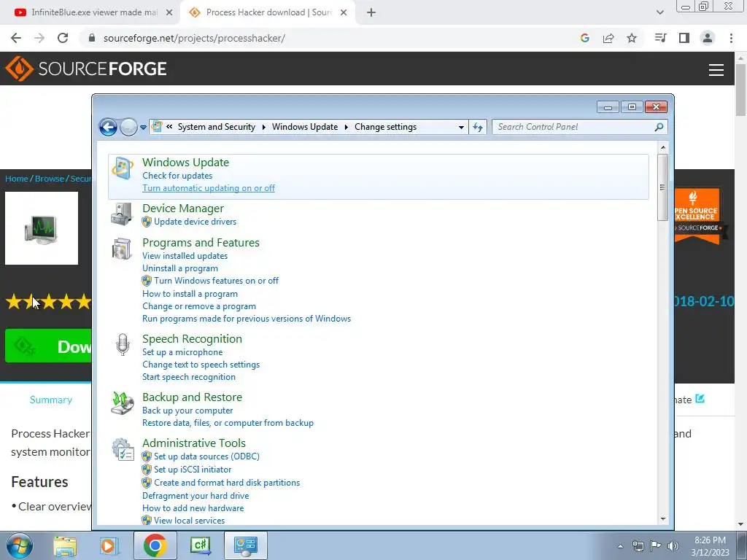Click Back up your computer link
This screenshot has height=560, width=747.
[187, 411]
